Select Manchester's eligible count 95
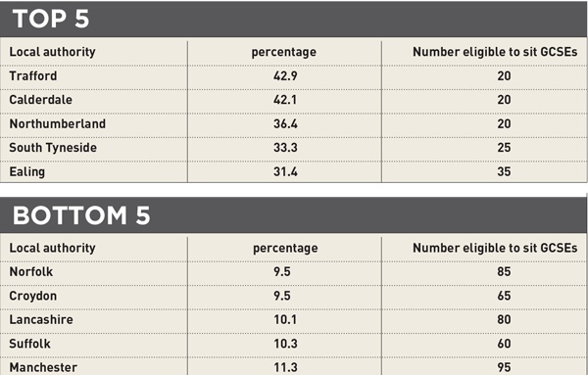Screen dimensions: 588x375 (504, 367)
